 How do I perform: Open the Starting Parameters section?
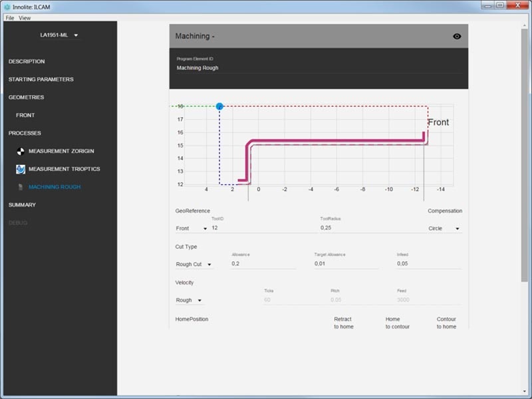(40, 79)
